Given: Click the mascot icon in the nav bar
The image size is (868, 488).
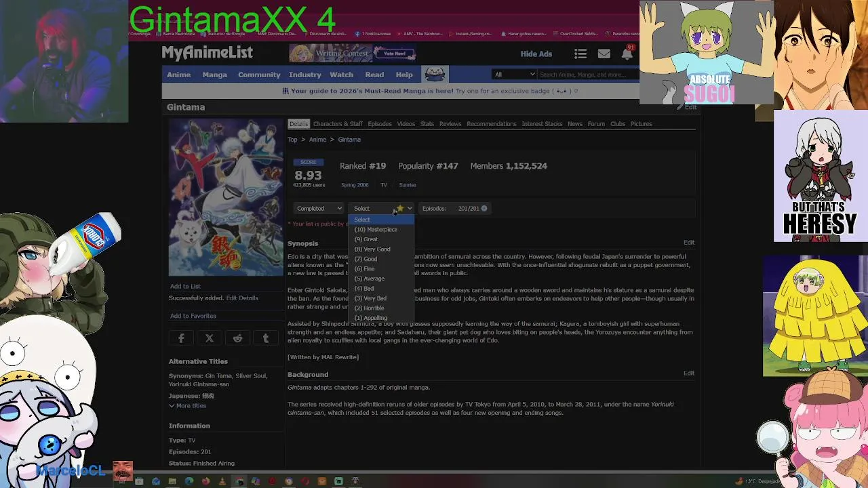Looking at the screenshot, I should 435,75.
